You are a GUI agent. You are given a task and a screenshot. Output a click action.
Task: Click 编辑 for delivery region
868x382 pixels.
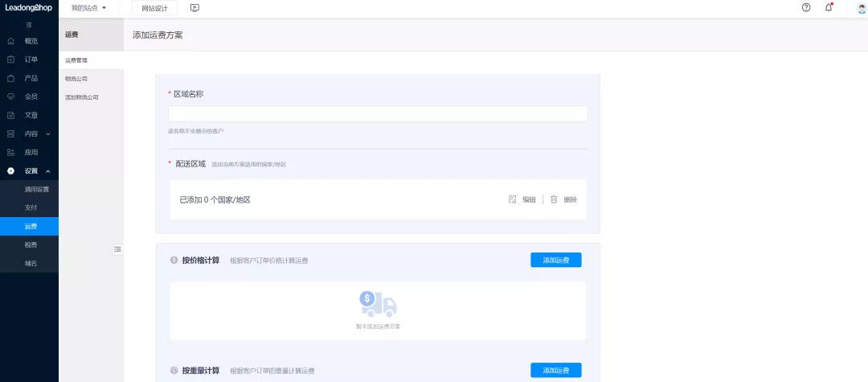529,200
